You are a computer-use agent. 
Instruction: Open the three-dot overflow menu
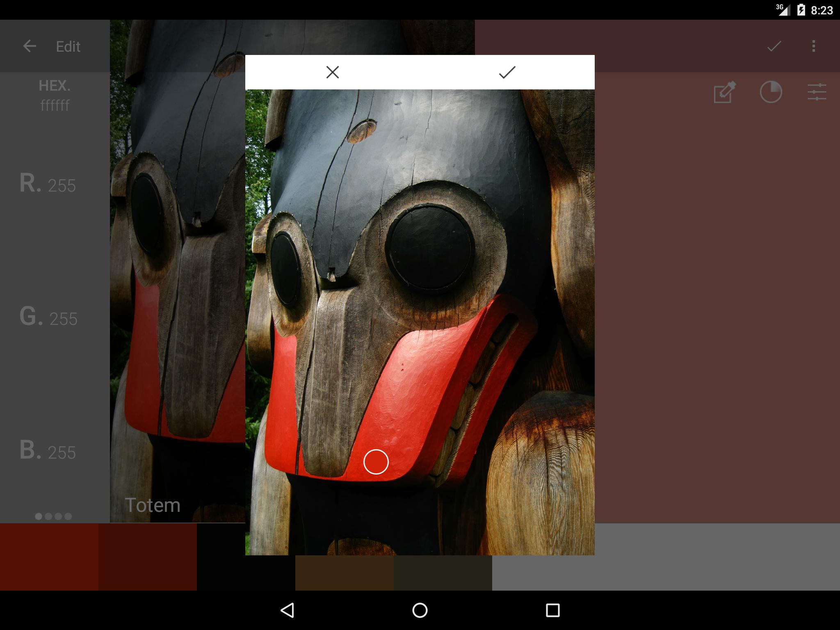pos(814,46)
